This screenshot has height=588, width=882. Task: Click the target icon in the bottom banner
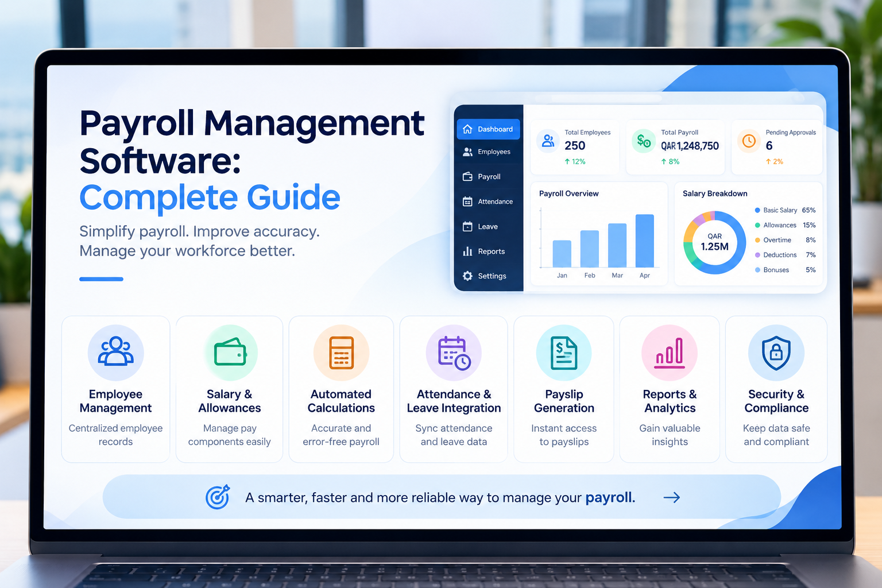click(218, 497)
